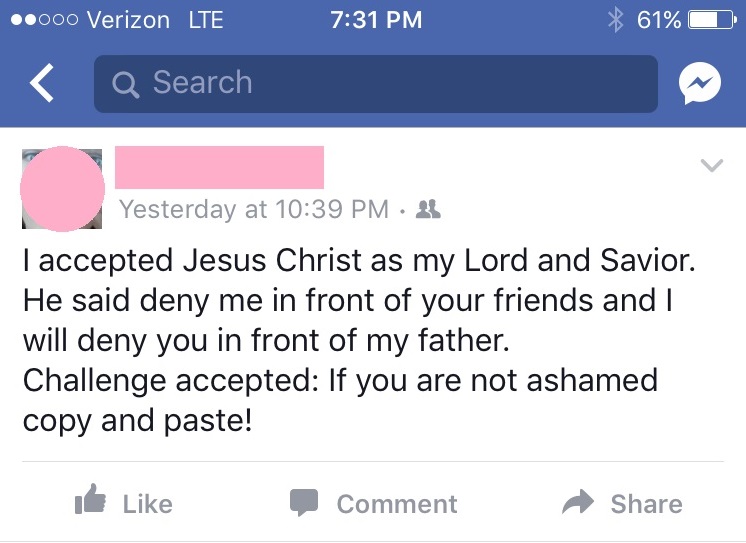Tap the signal strength dots

pos(40,19)
